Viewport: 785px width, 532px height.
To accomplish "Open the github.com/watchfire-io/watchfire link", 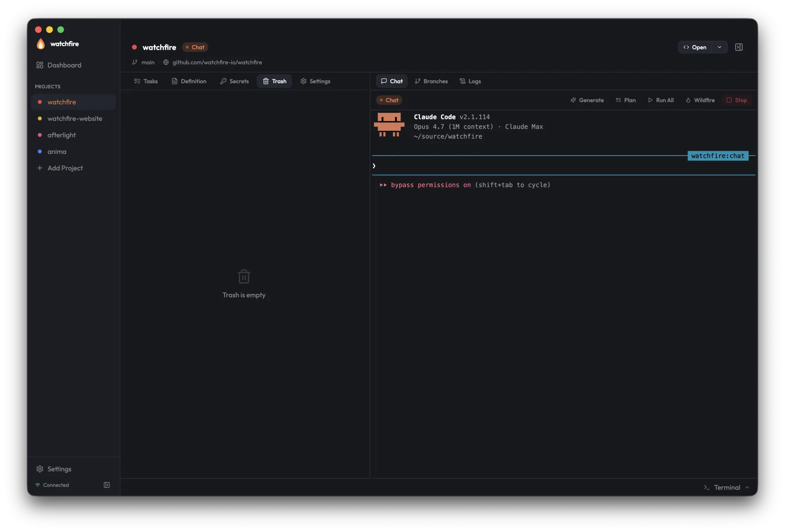I will coord(217,62).
